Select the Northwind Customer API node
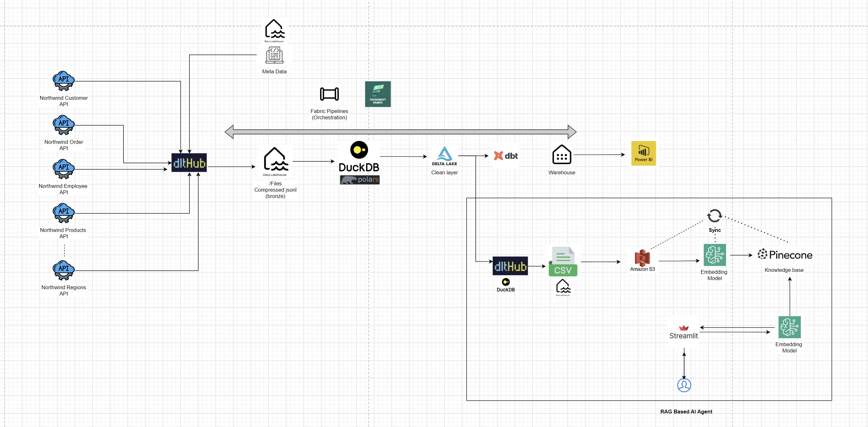Image resolution: width=868 pixels, height=427 pixels. (x=63, y=81)
